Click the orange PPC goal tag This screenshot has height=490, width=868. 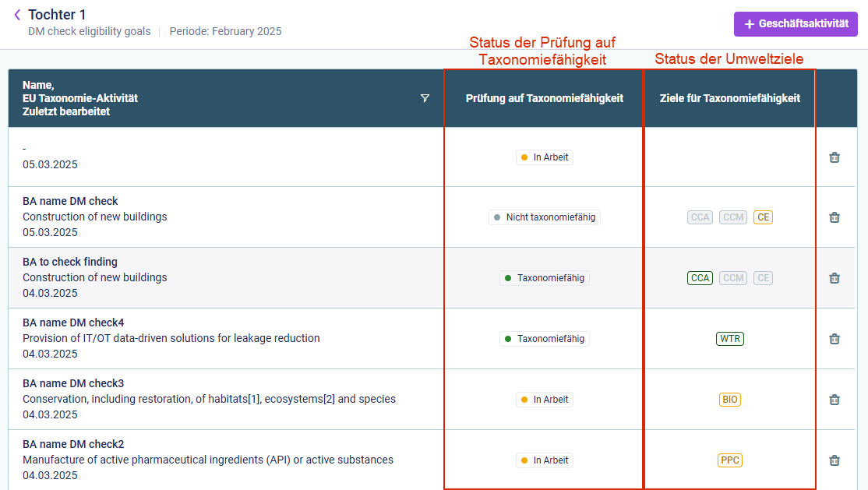coord(729,460)
